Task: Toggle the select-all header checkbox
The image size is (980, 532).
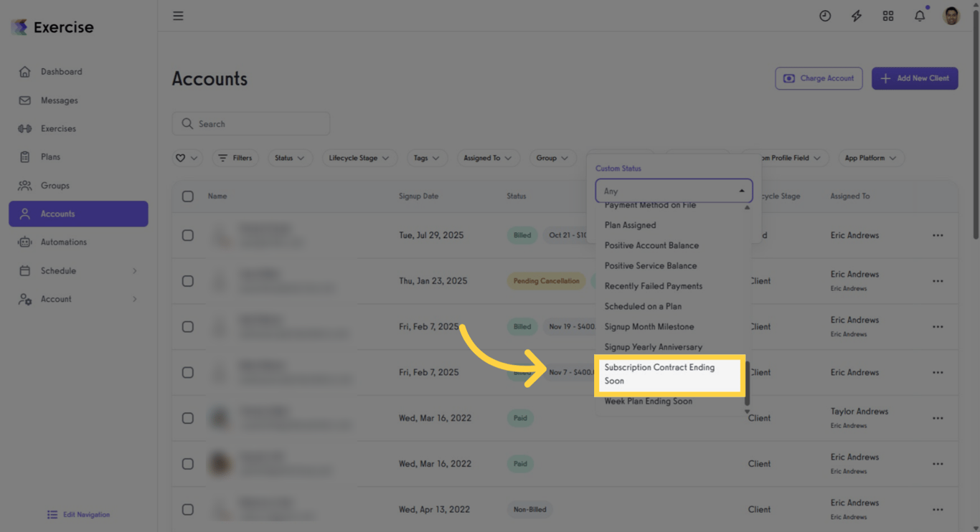Action: [x=188, y=196]
